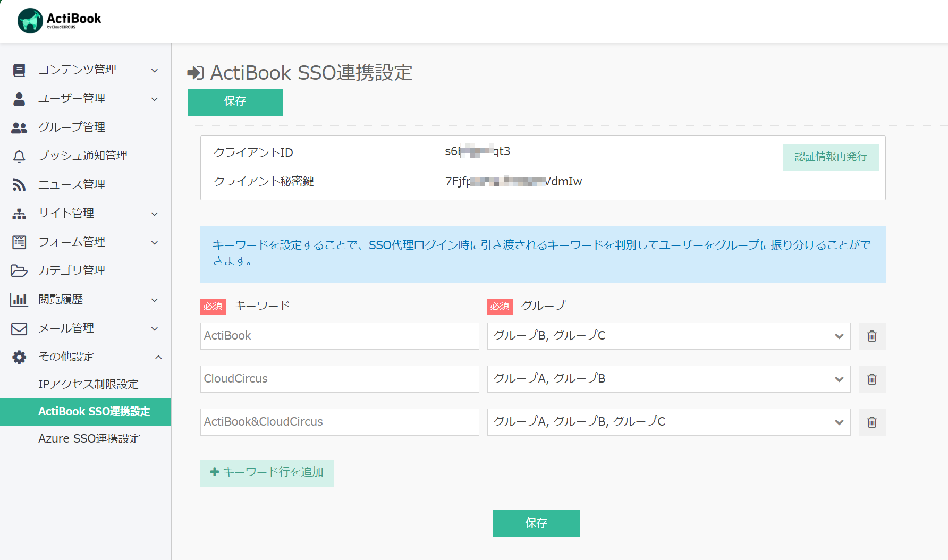
Task: Click the bell icon for プッシュ通知管理
Action: (20, 156)
